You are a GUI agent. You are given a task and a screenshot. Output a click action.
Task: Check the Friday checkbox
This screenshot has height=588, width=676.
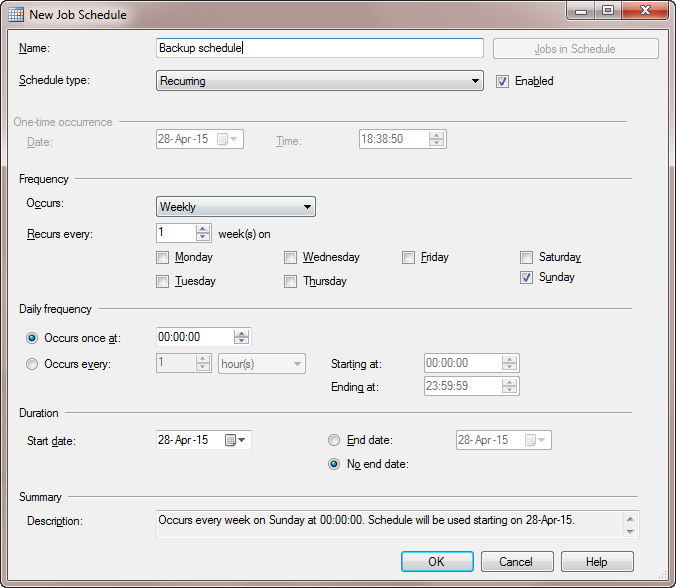pyautogui.click(x=408, y=257)
